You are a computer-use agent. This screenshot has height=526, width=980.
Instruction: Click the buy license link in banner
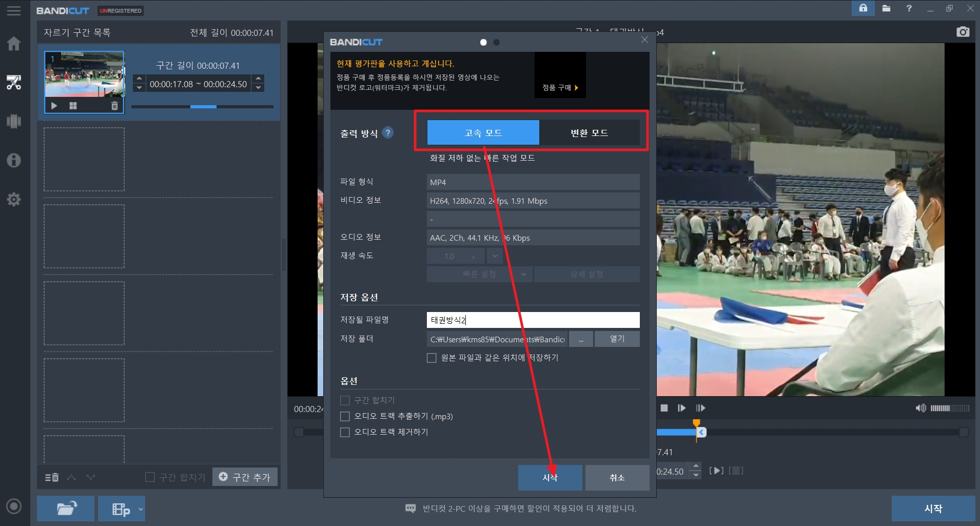(x=560, y=88)
